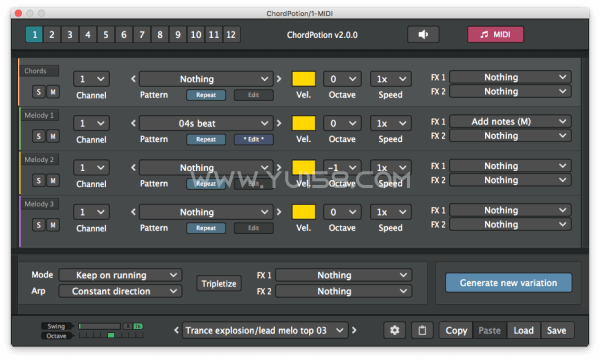This screenshot has height=360, width=600.
Task: Select previous preset with left arrow
Action: [x=176, y=330]
